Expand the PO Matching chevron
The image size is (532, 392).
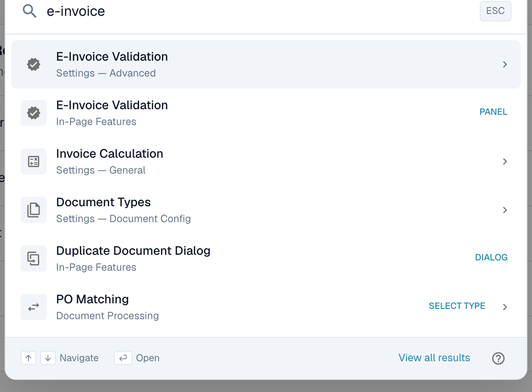(505, 307)
